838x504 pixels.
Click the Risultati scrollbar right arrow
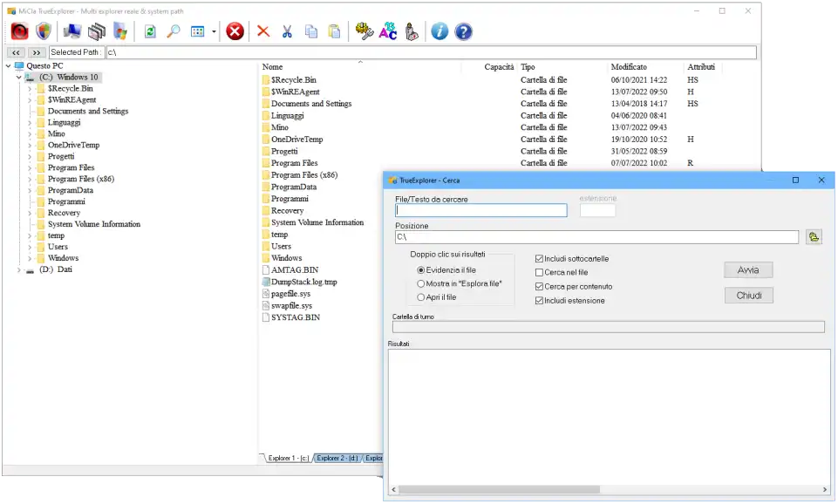[x=825, y=490]
